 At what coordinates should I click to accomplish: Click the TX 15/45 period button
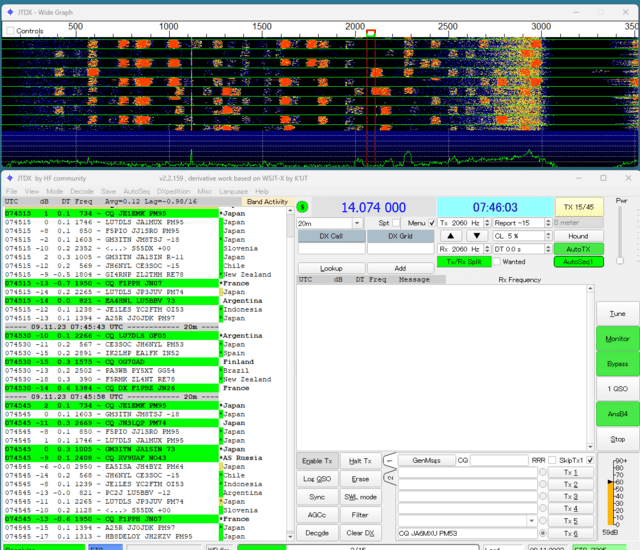pyautogui.click(x=579, y=207)
